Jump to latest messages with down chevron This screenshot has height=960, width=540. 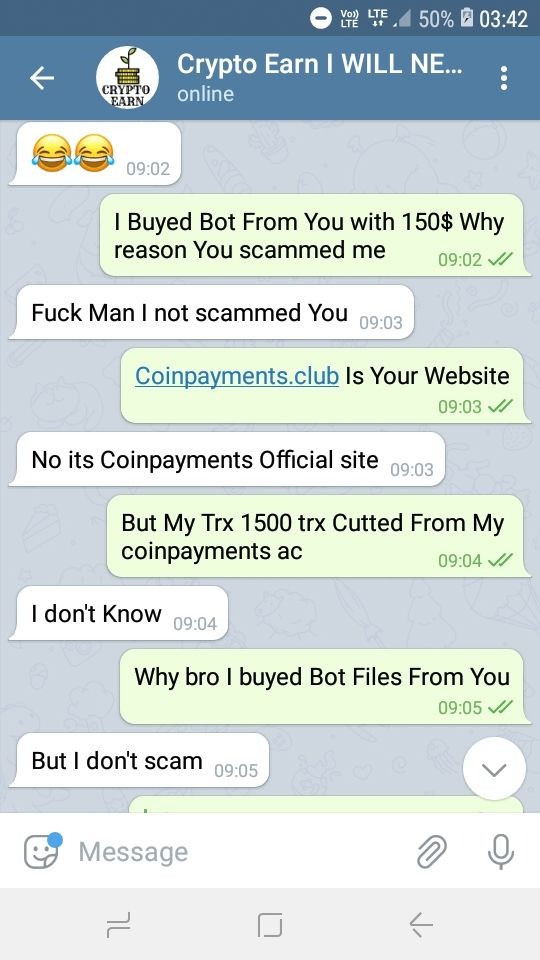click(x=494, y=769)
